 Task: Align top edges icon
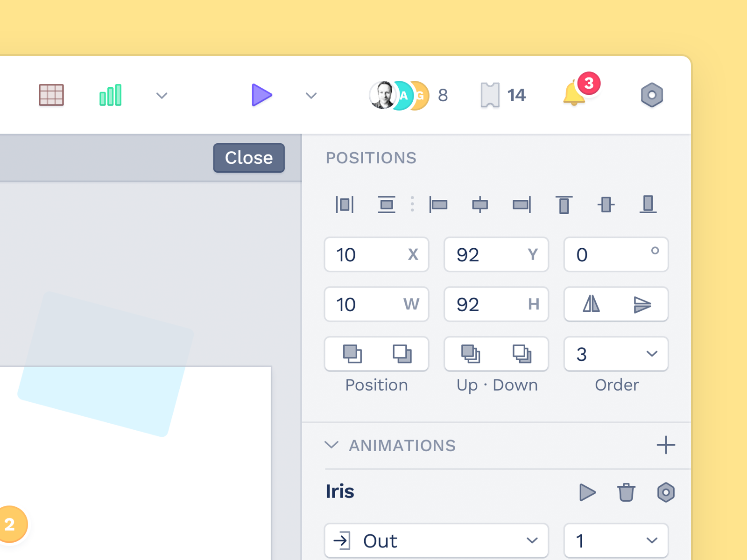pos(564,204)
